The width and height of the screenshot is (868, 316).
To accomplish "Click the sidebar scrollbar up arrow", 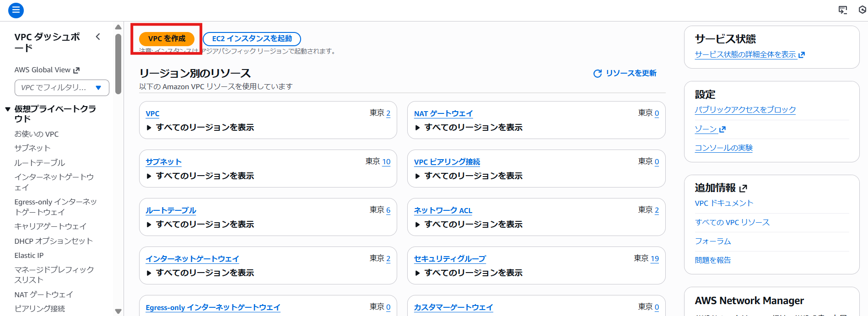I will (118, 27).
